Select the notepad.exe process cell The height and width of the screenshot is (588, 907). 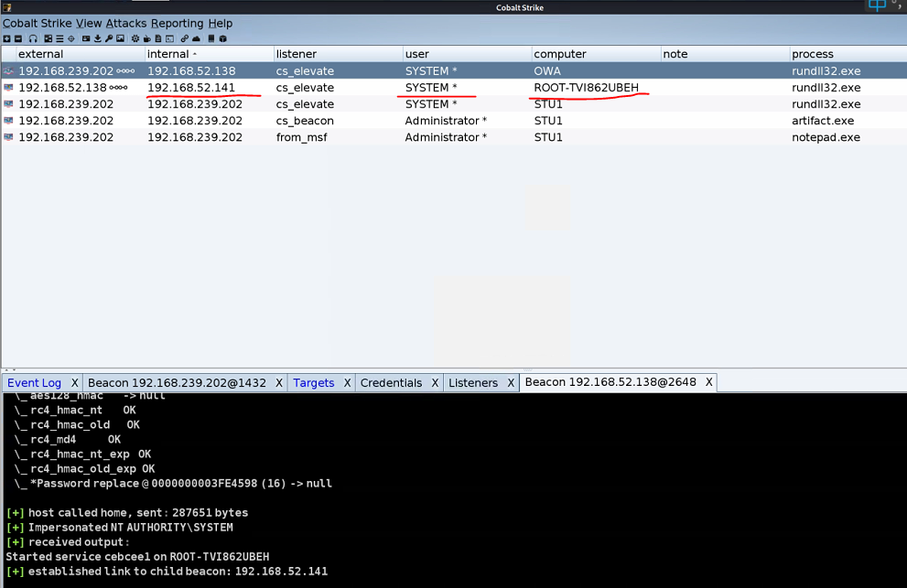click(x=826, y=137)
